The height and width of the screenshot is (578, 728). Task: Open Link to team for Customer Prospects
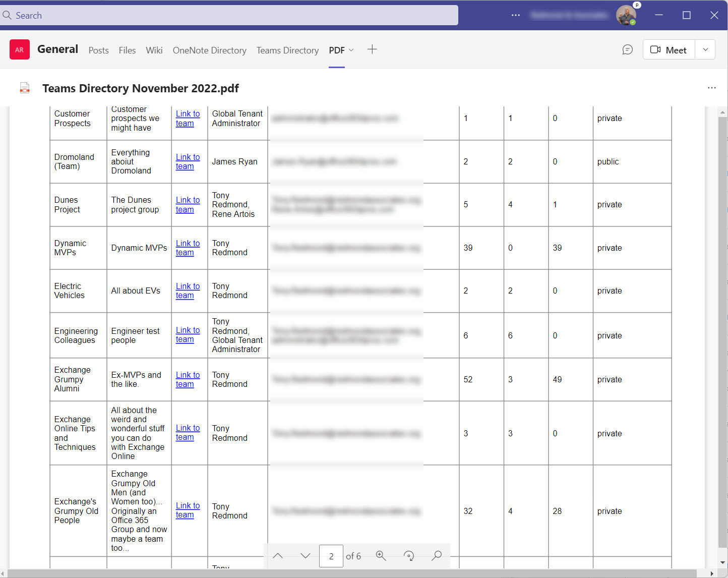click(188, 119)
